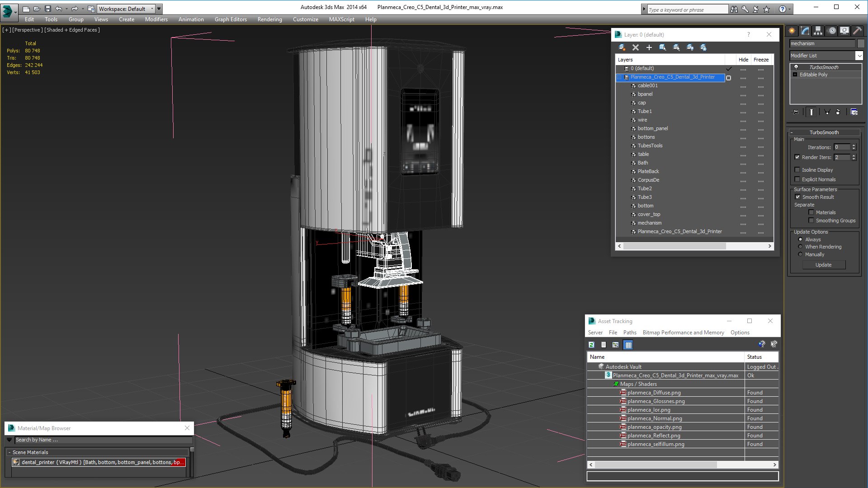Open Graph Editors menu
Image resolution: width=868 pixels, height=488 pixels.
[x=231, y=19]
